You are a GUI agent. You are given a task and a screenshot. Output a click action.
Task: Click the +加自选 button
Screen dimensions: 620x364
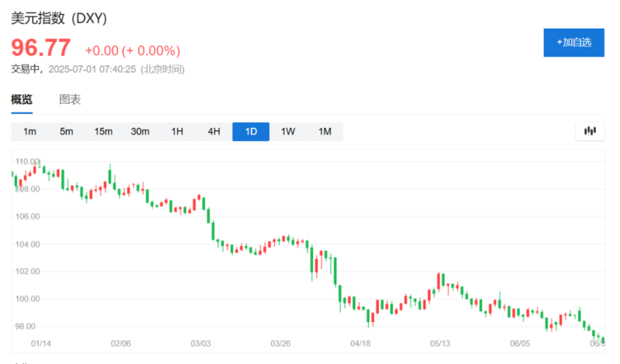573,43
